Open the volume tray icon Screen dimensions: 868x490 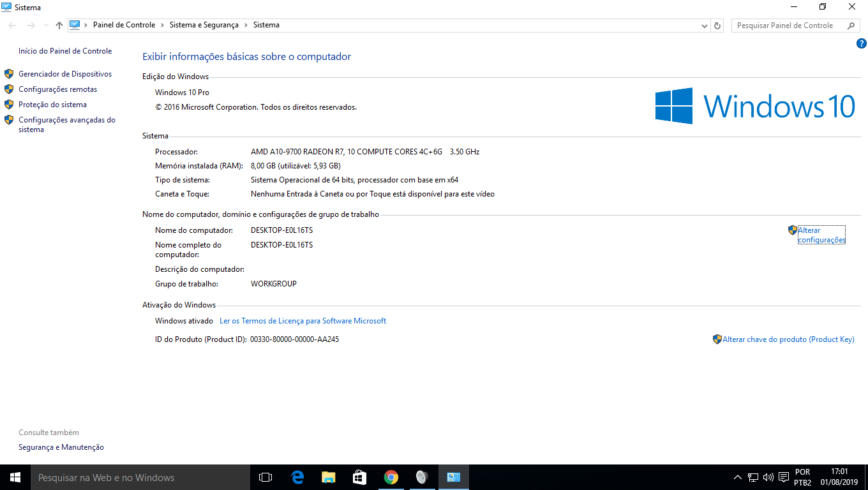pyautogui.click(x=768, y=477)
